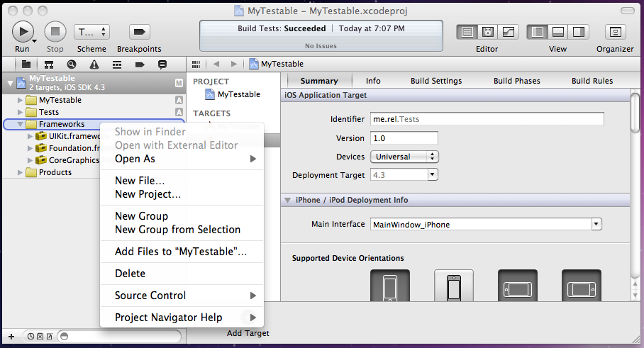The width and height of the screenshot is (644, 348).
Task: Select the Assistant editor icon
Action: pos(487,32)
